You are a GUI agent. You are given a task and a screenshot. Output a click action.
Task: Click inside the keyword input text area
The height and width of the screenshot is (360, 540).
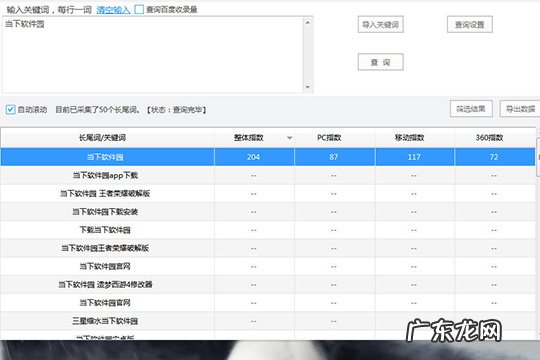tap(152, 55)
